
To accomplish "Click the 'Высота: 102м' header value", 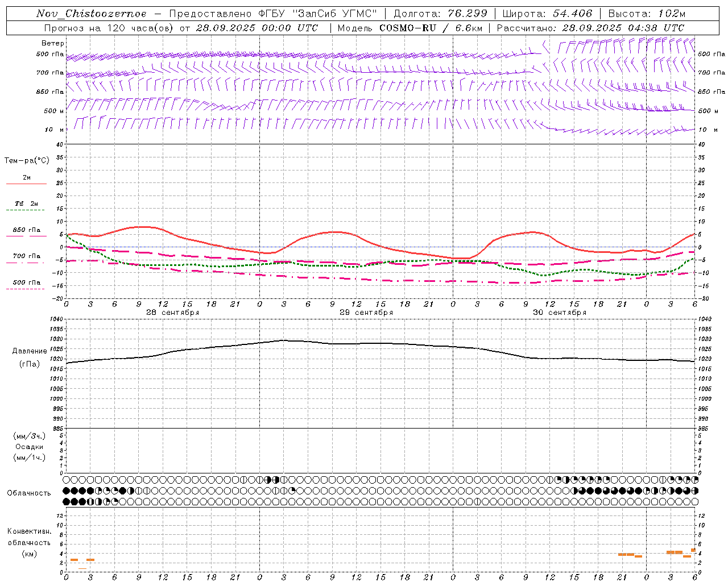I will 647,14.
